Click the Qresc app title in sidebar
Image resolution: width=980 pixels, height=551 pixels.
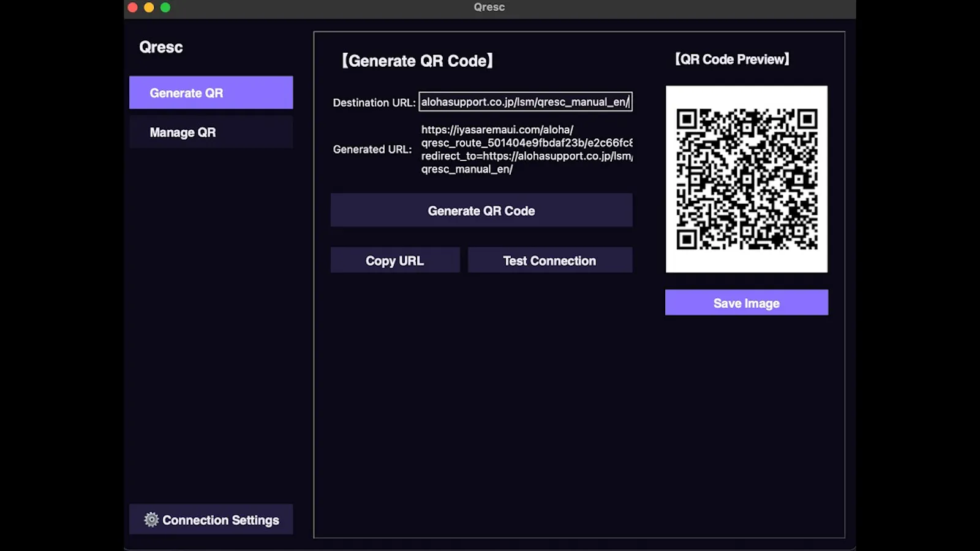click(161, 47)
